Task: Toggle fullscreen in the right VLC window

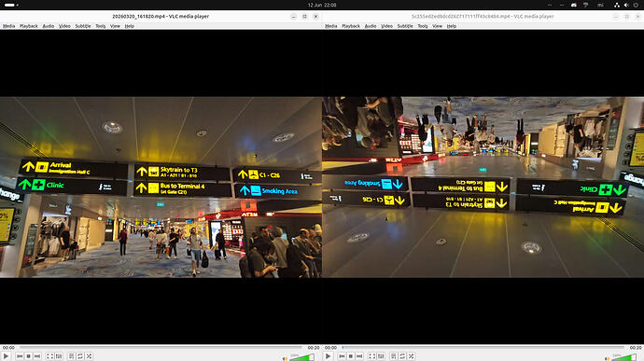Action: coord(371,356)
